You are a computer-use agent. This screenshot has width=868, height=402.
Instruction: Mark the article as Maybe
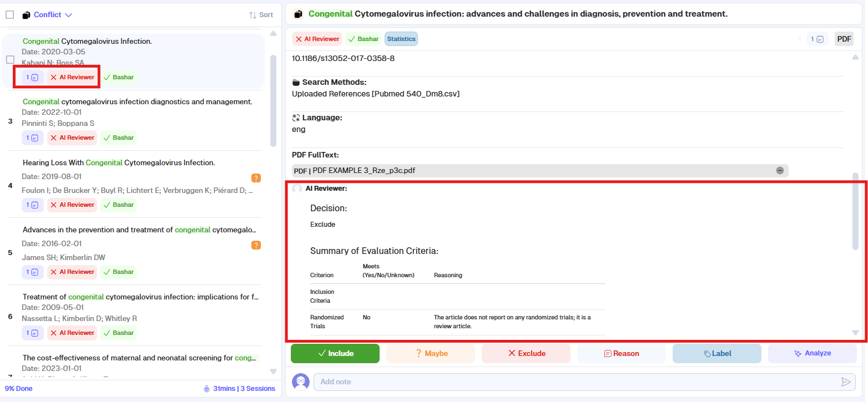[x=431, y=353]
